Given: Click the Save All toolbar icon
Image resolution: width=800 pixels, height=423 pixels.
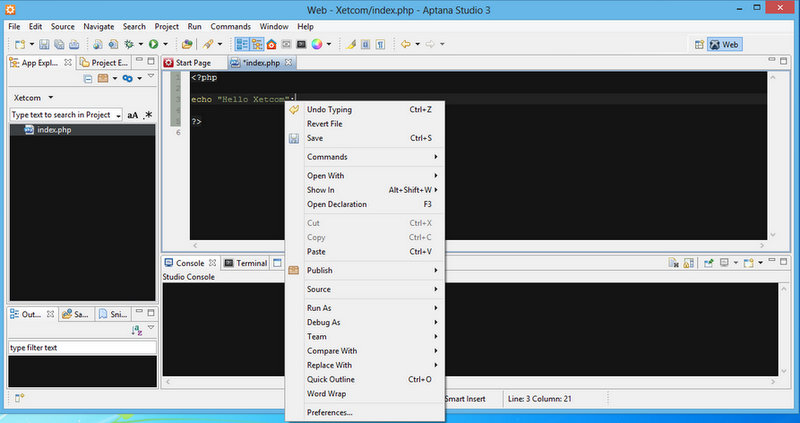Looking at the screenshot, I should (x=59, y=44).
